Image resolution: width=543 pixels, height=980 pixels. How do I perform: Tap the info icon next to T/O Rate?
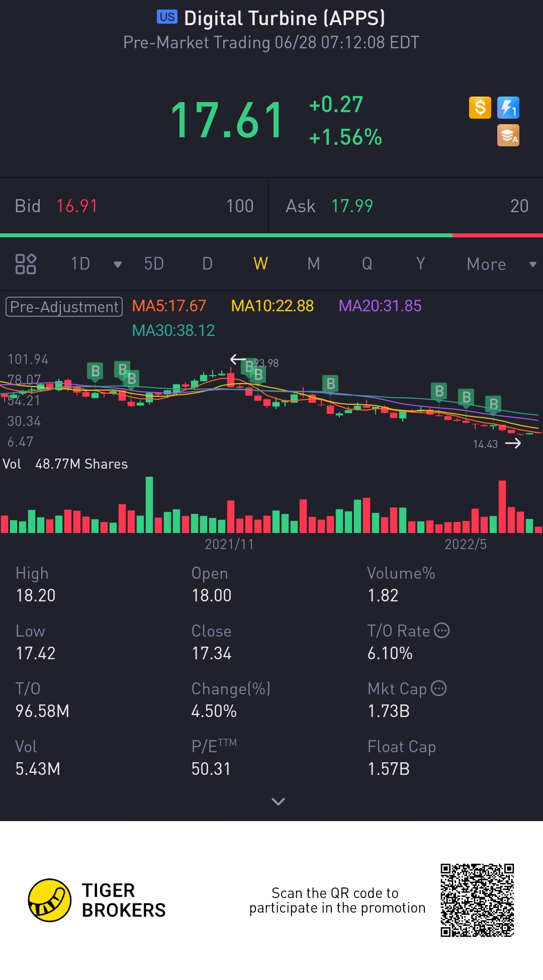(441, 631)
